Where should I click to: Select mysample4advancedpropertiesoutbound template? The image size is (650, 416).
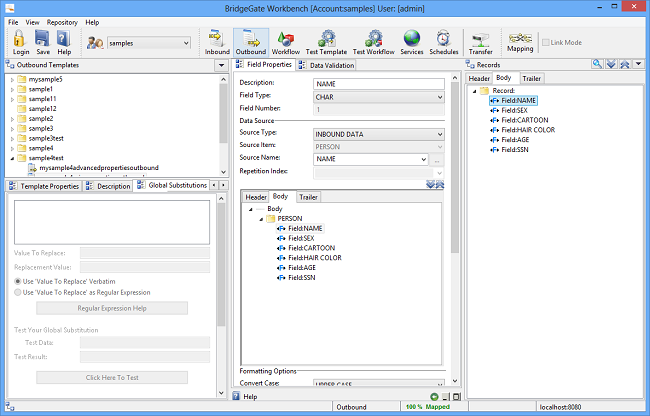click(99, 168)
